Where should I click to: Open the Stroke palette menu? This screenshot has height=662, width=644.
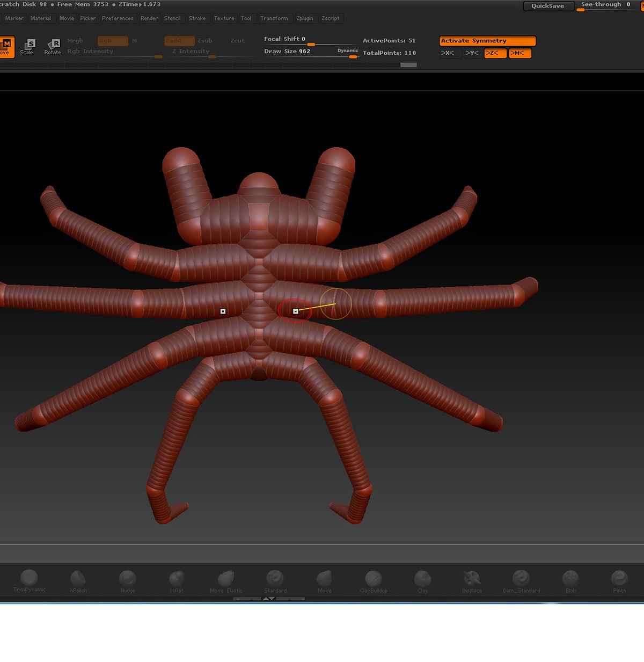[197, 18]
